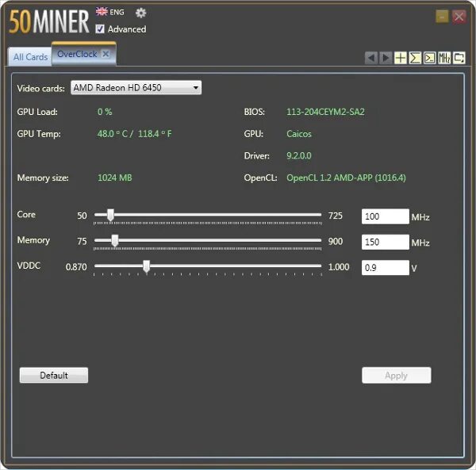Screen dimensions: 476x470
Task: Click the 1024 MB memory size value
Action: click(x=115, y=178)
